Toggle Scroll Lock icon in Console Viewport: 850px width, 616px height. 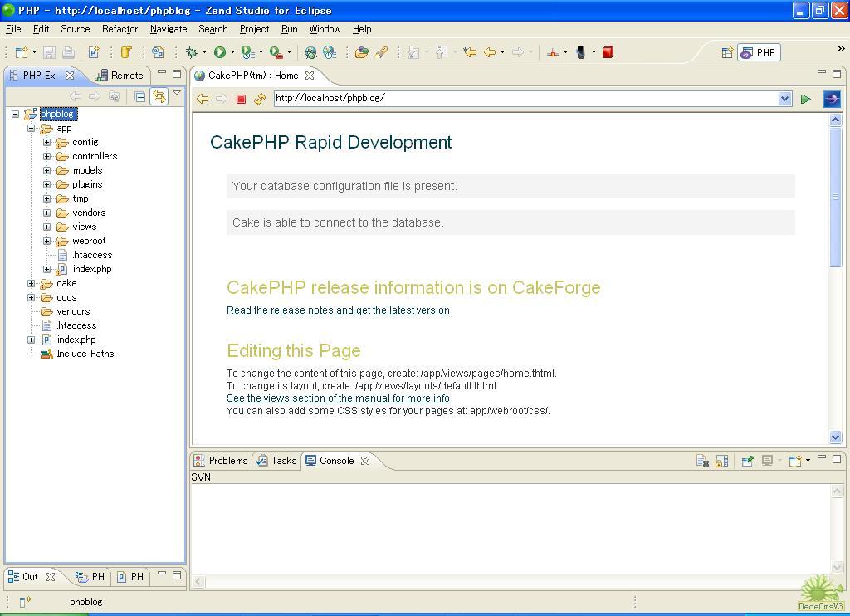coord(721,461)
